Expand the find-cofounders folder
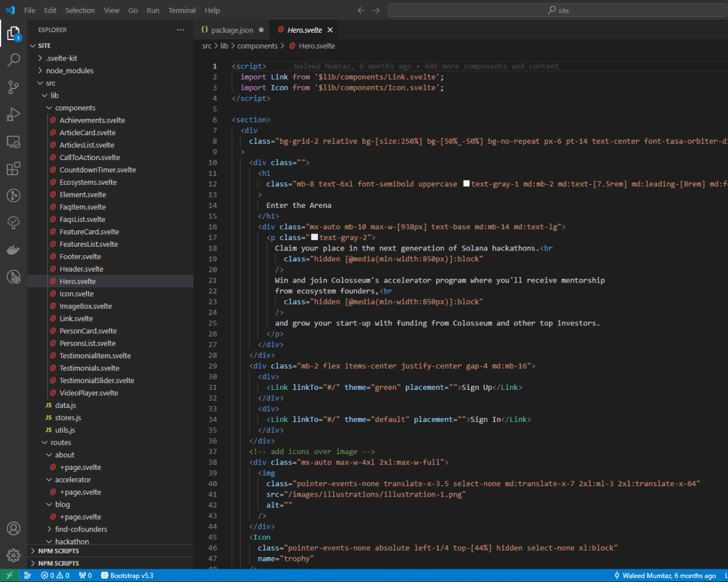Screen dimensions: 728x582 [x=80, y=529]
